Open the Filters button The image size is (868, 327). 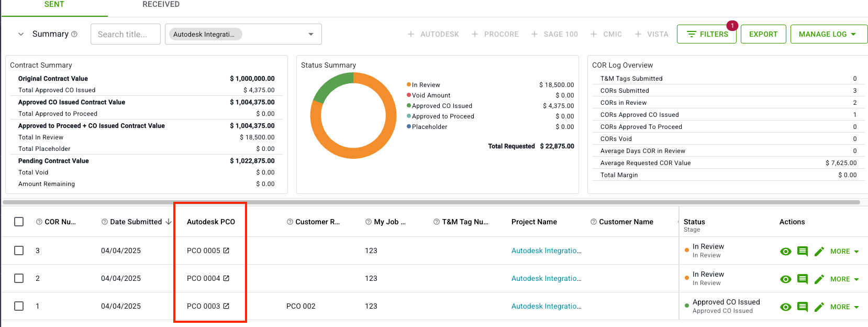(x=707, y=34)
